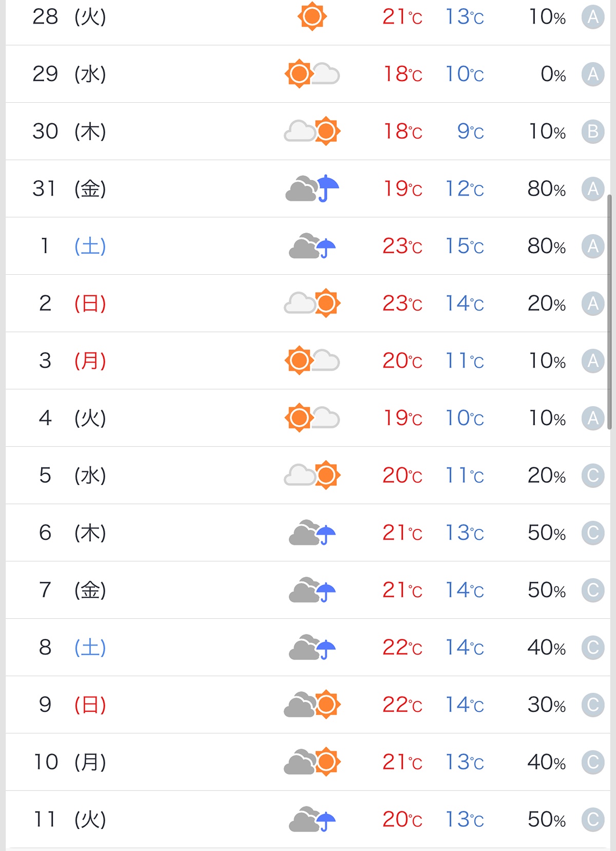Screen dimensions: 616x851
Task: Click the sunny icon for the 28th
Action: click(x=312, y=16)
